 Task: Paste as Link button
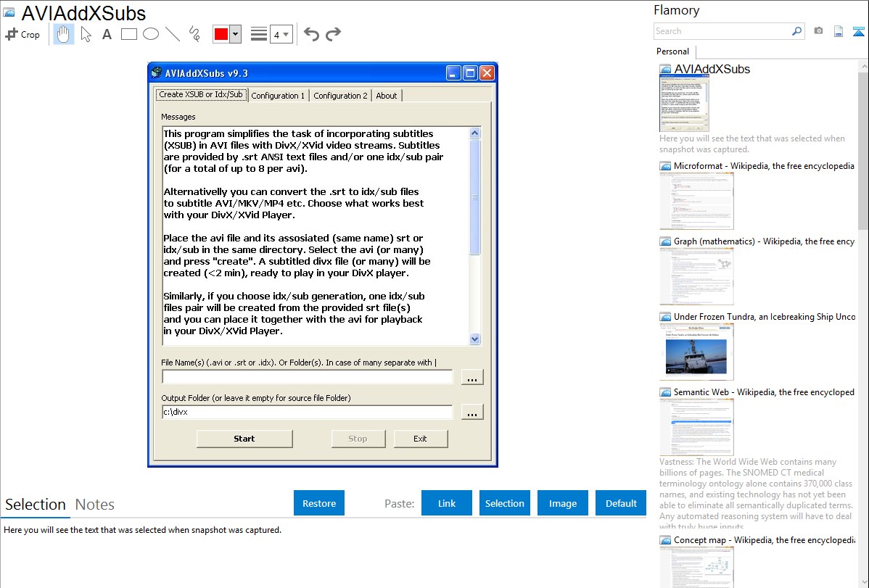coord(447,503)
